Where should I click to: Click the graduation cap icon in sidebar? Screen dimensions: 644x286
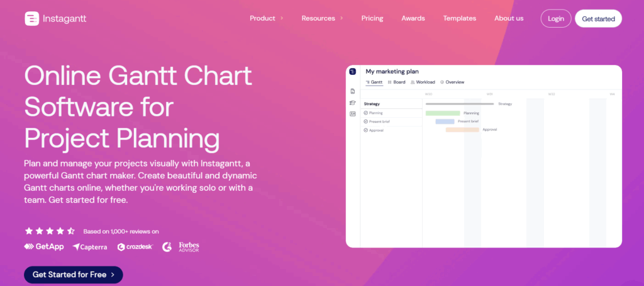[x=353, y=103]
